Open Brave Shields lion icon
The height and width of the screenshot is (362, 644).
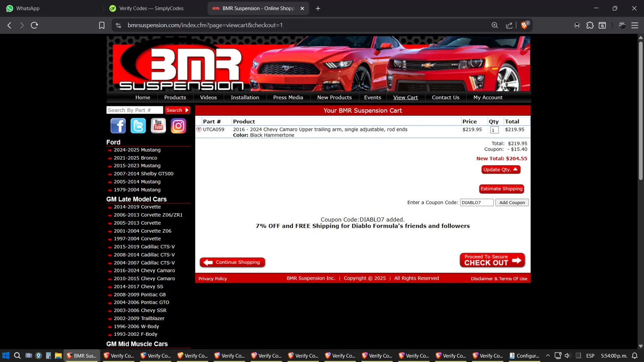525,25
